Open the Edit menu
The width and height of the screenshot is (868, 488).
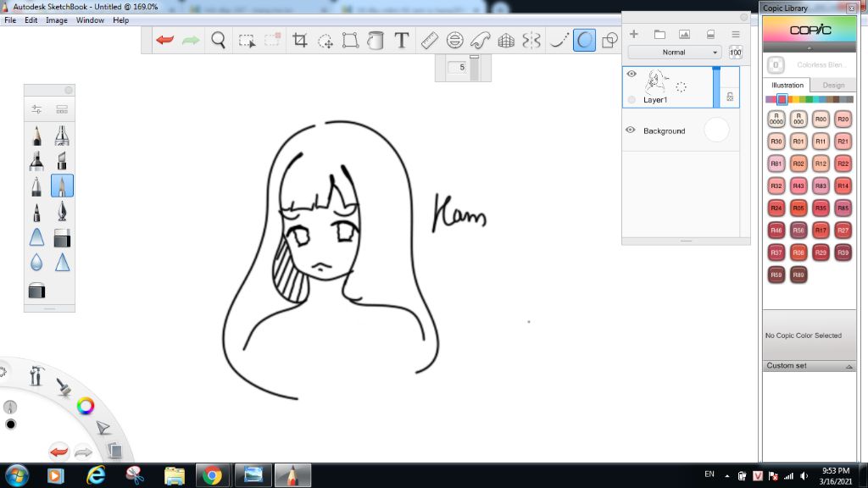coord(31,20)
